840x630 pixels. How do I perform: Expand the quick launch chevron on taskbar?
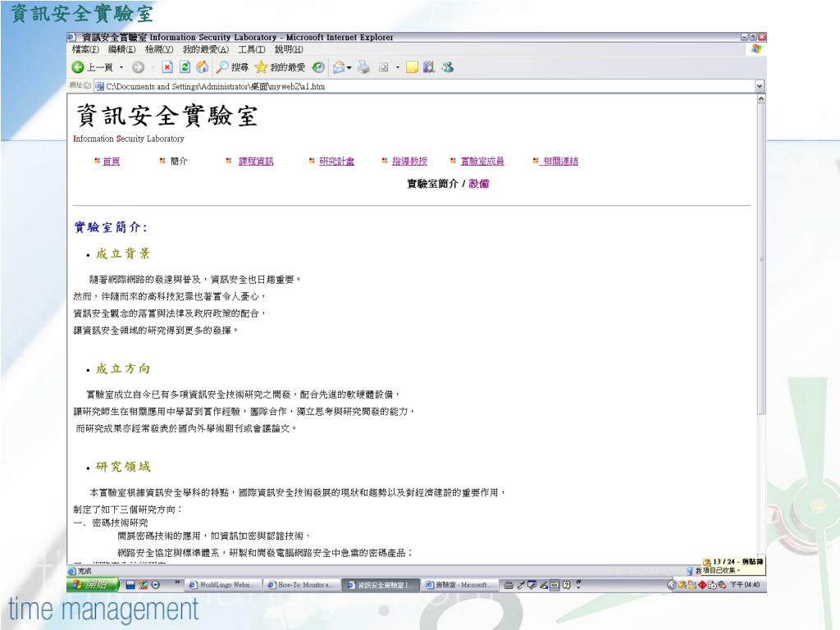[177, 582]
